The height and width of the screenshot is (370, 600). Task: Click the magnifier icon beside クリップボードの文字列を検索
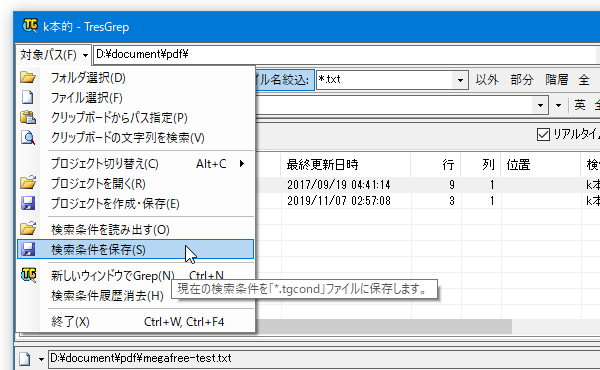click(x=28, y=137)
